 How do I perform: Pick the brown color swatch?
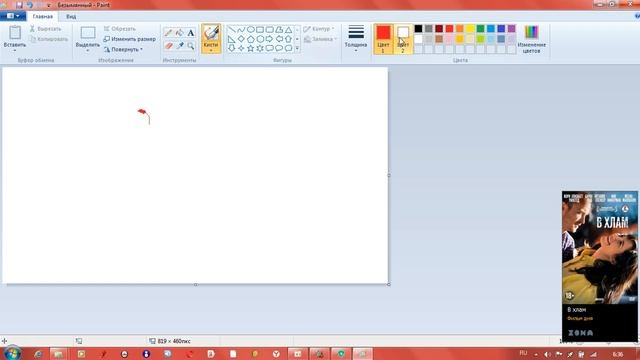coord(439,39)
